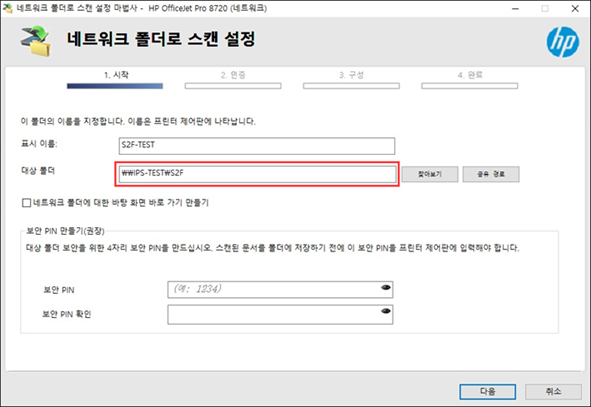Show the 보안 PIN field's hidden characters

click(385, 288)
